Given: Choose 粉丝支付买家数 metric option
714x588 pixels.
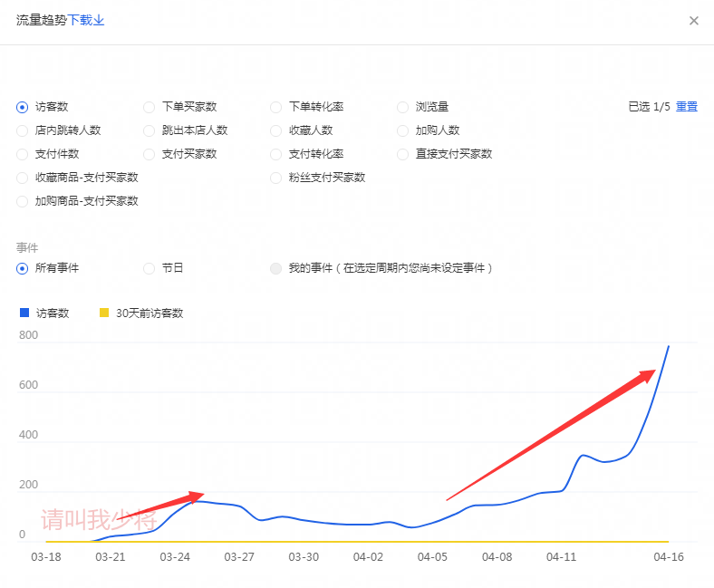Looking at the screenshot, I should click(x=276, y=178).
